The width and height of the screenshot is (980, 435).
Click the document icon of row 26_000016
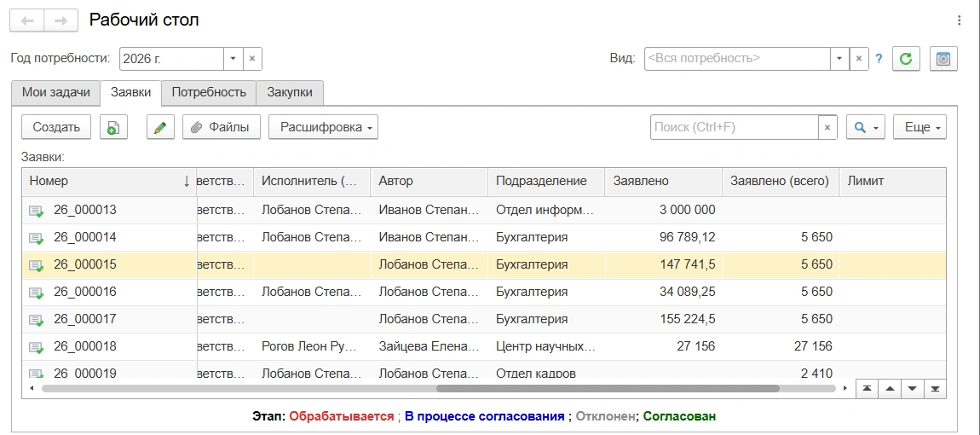coord(37,293)
